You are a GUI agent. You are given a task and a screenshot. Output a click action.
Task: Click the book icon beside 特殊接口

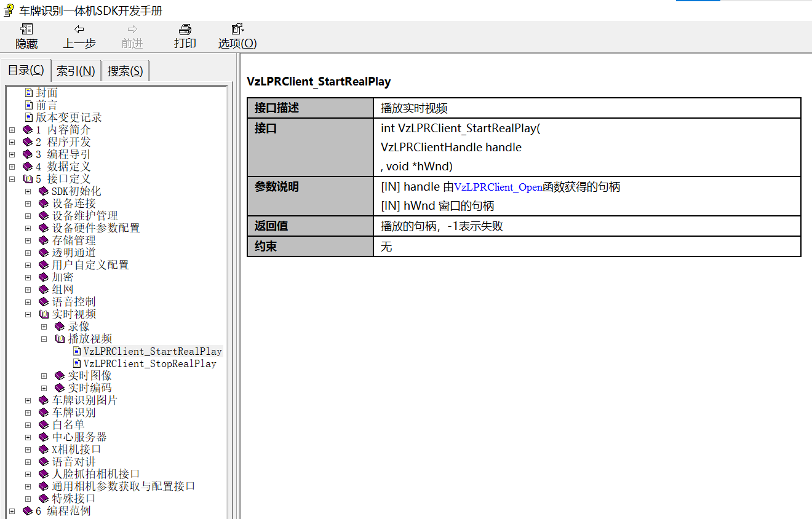(x=44, y=499)
